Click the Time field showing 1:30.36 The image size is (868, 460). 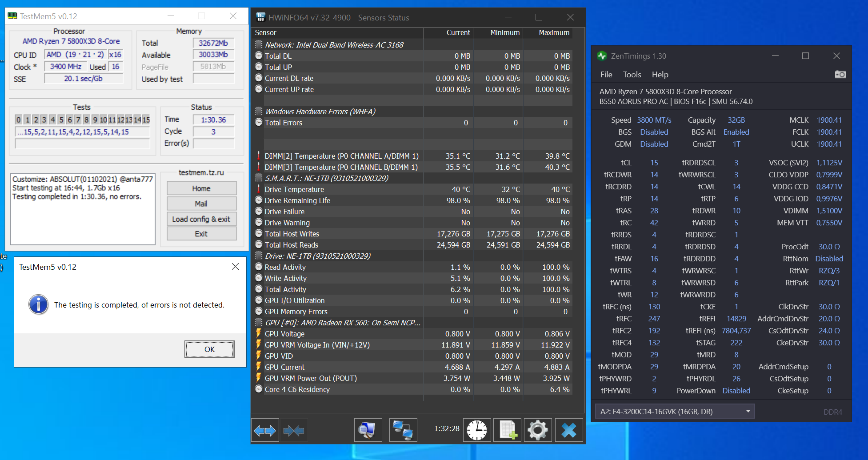pyautogui.click(x=213, y=120)
